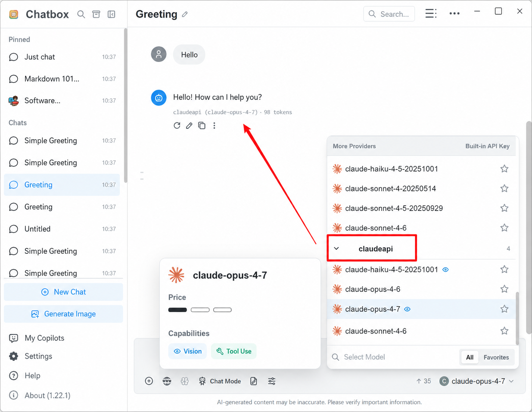
Task: Click the '98 tokens' message info line
Action: pos(233,112)
